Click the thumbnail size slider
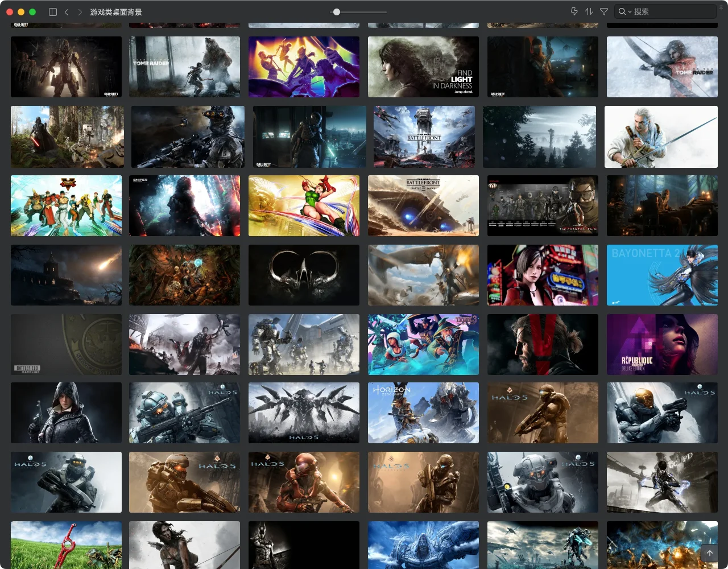 (358, 12)
